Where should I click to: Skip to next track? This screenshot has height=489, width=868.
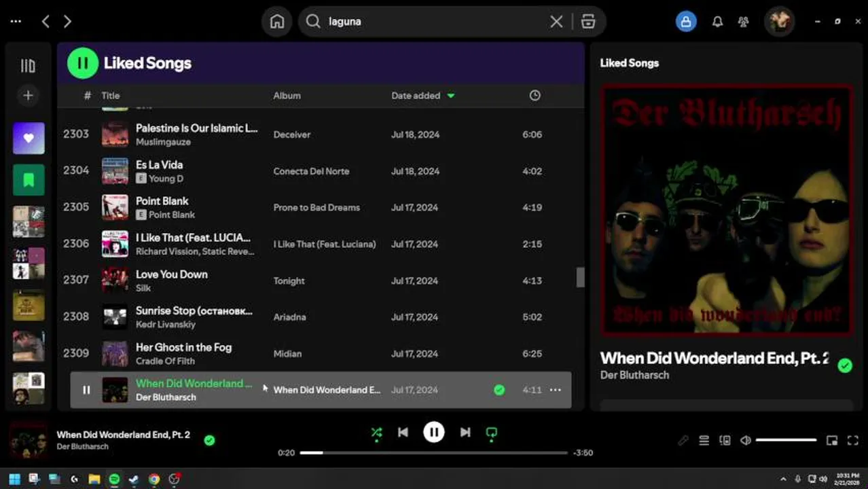point(465,433)
